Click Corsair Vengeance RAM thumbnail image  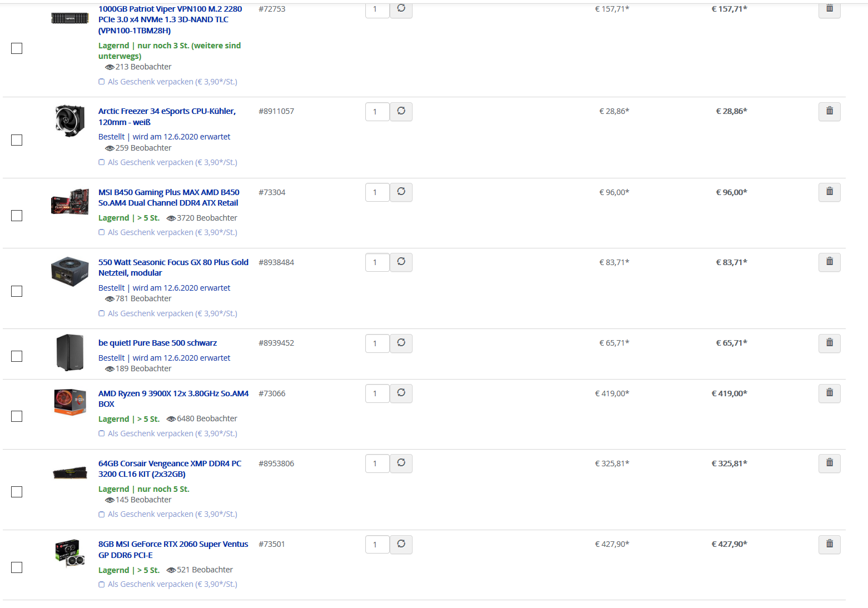tap(70, 473)
